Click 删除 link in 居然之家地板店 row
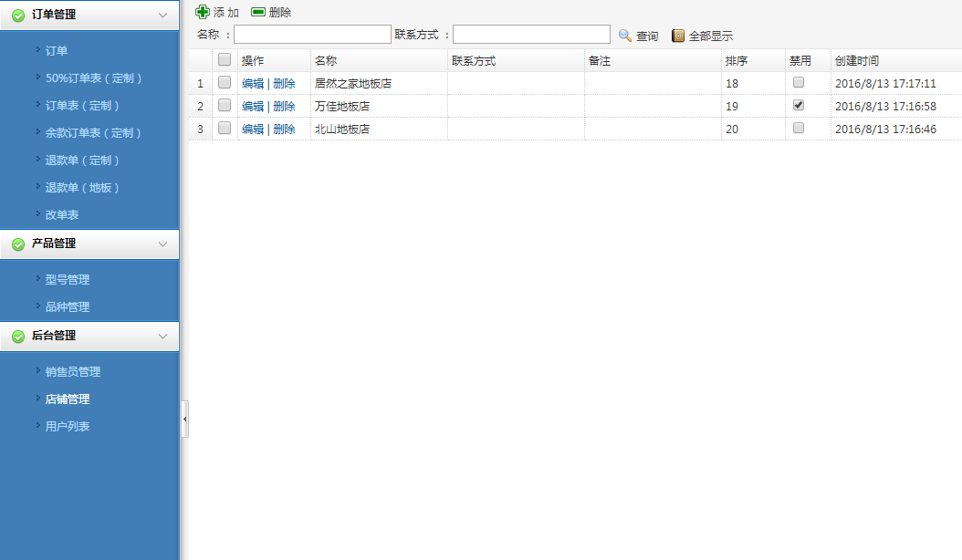The height and width of the screenshot is (560, 962). [x=284, y=84]
